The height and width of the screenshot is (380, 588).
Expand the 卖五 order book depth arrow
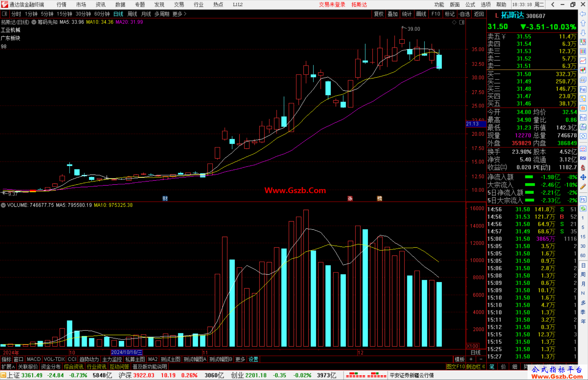[x=504, y=37]
